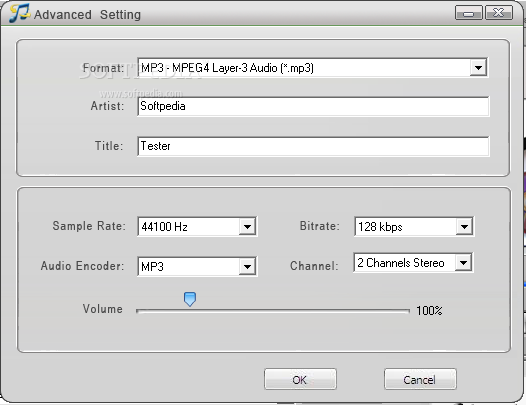
Task: Click the music note app icon
Action: tap(19, 13)
